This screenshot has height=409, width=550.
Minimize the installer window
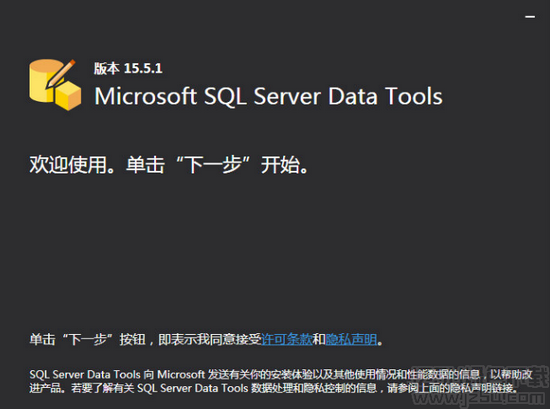(530, 16)
